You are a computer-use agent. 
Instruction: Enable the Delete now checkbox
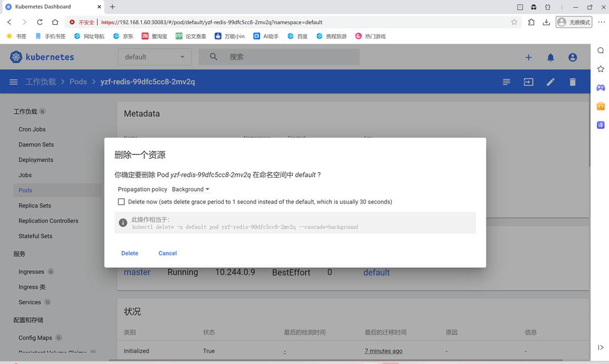(x=121, y=202)
